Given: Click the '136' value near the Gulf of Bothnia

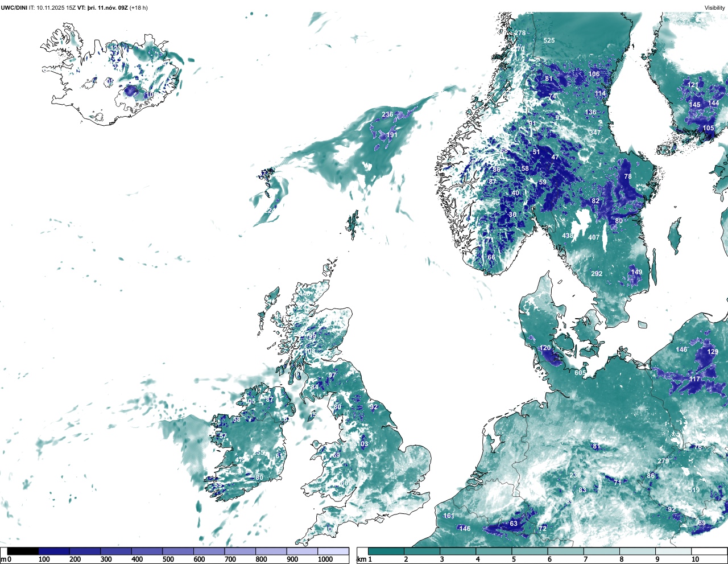Looking at the screenshot, I should (x=591, y=112).
